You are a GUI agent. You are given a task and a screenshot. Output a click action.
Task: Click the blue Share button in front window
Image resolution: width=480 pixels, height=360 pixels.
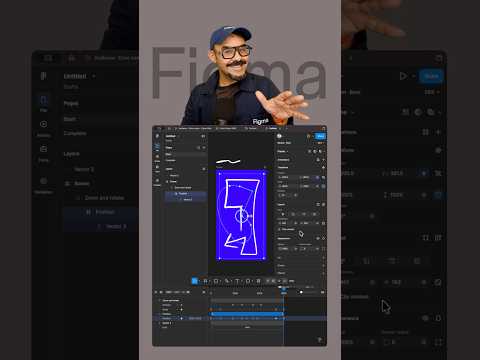[x=320, y=136]
